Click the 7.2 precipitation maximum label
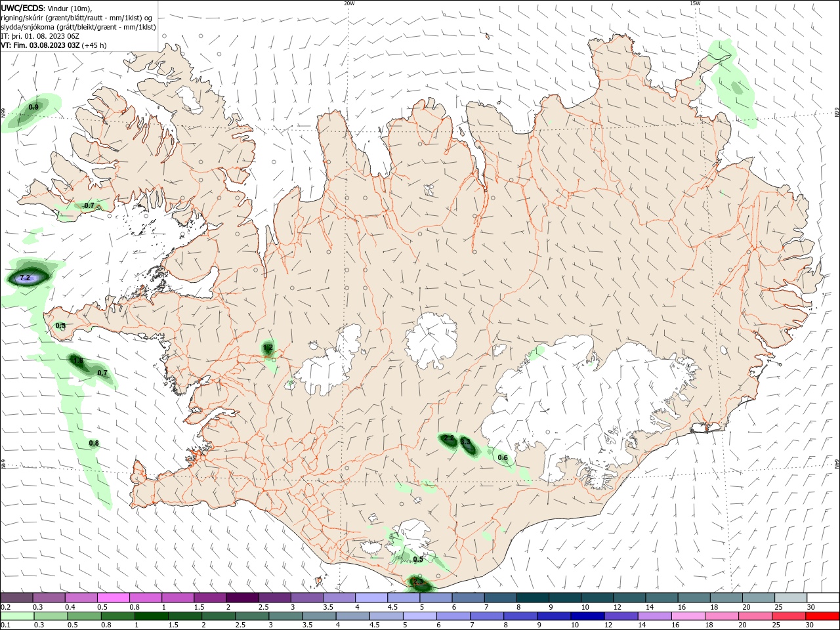This screenshot has height=630, width=840. click(x=25, y=278)
